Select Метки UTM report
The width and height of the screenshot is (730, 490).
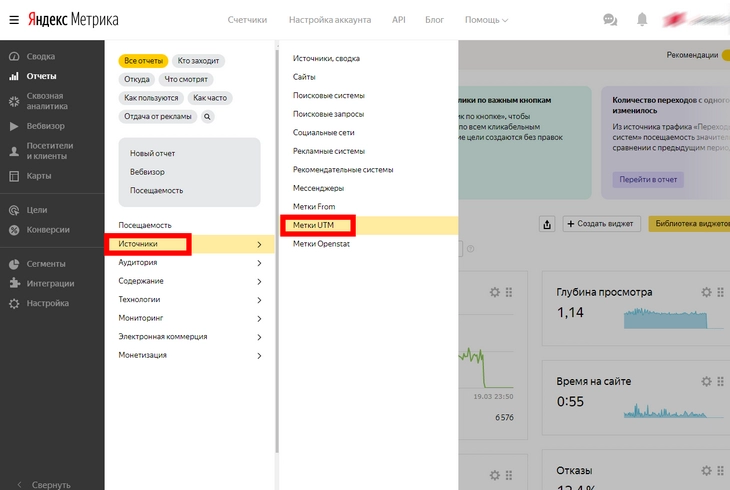click(x=313, y=225)
